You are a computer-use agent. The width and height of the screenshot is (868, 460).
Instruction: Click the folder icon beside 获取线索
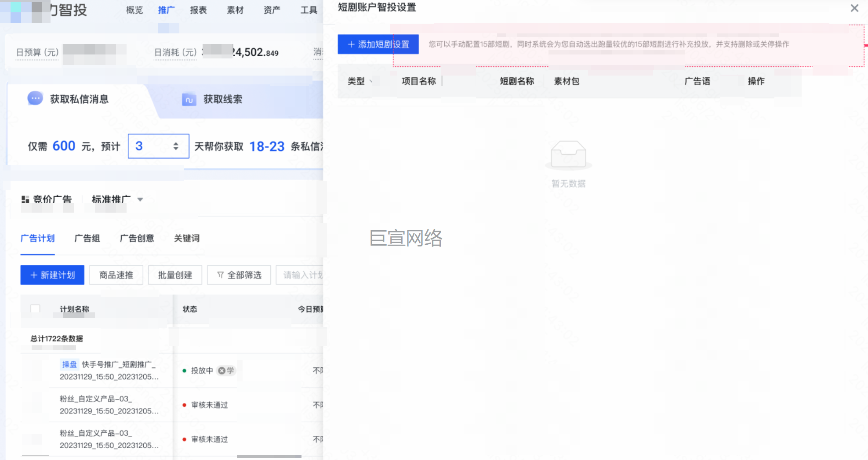(189, 99)
